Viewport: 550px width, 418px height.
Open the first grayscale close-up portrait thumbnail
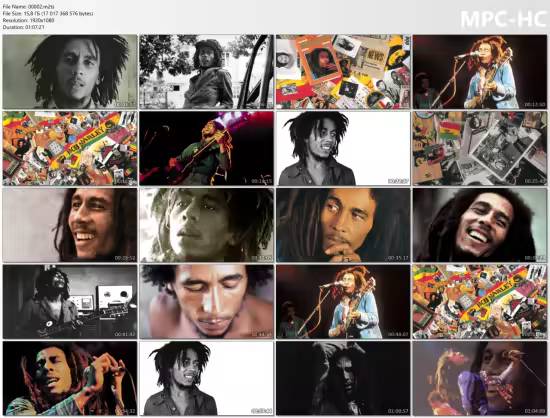[70, 72]
